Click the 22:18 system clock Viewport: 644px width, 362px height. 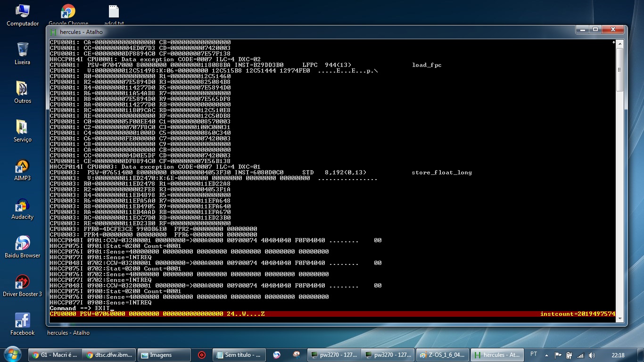click(x=618, y=355)
